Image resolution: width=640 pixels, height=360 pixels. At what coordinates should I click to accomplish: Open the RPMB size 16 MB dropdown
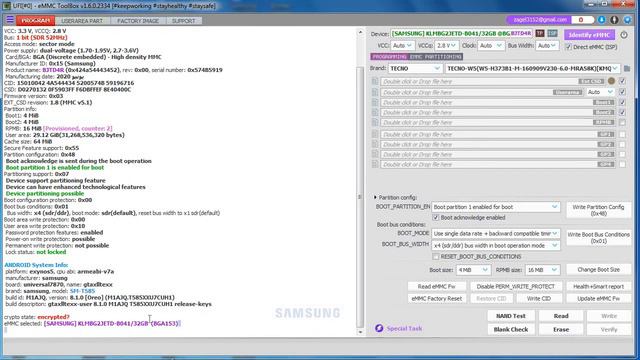[x=542, y=270]
